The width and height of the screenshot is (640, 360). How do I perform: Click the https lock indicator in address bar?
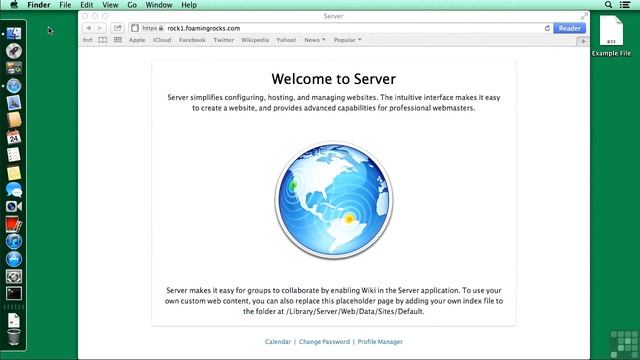[153, 28]
